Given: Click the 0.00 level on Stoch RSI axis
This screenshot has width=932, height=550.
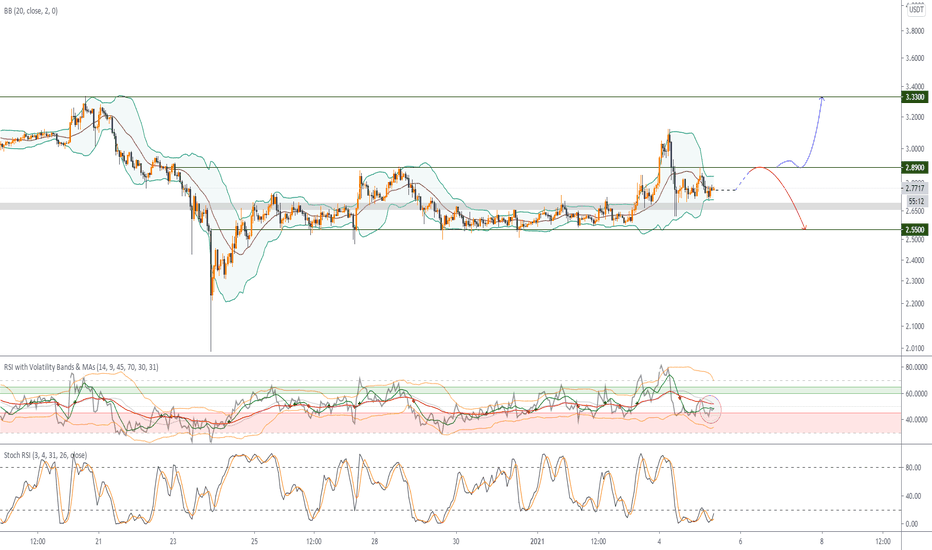Looking at the screenshot, I should (912, 524).
